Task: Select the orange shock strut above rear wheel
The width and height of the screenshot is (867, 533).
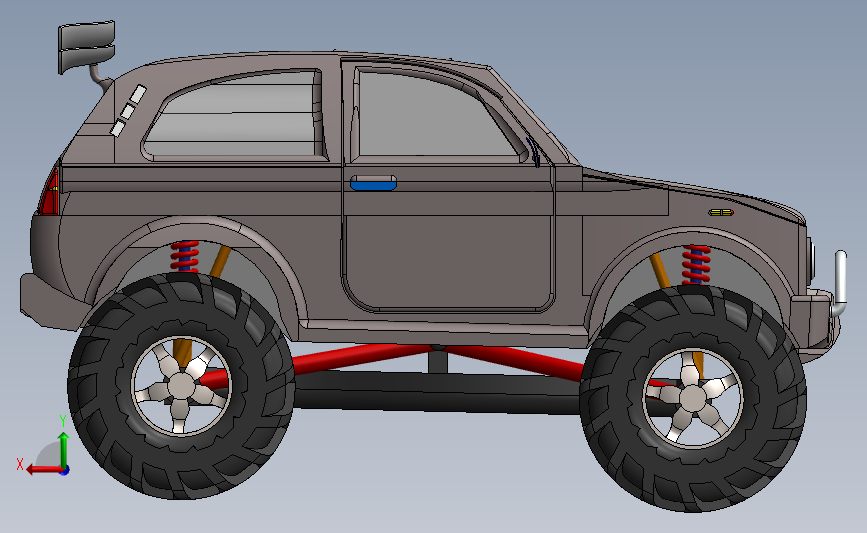Action: click(220, 262)
